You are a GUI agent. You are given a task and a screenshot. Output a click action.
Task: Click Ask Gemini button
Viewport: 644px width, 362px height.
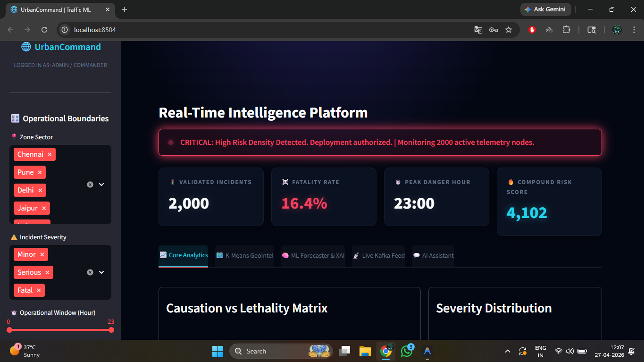(x=546, y=9)
